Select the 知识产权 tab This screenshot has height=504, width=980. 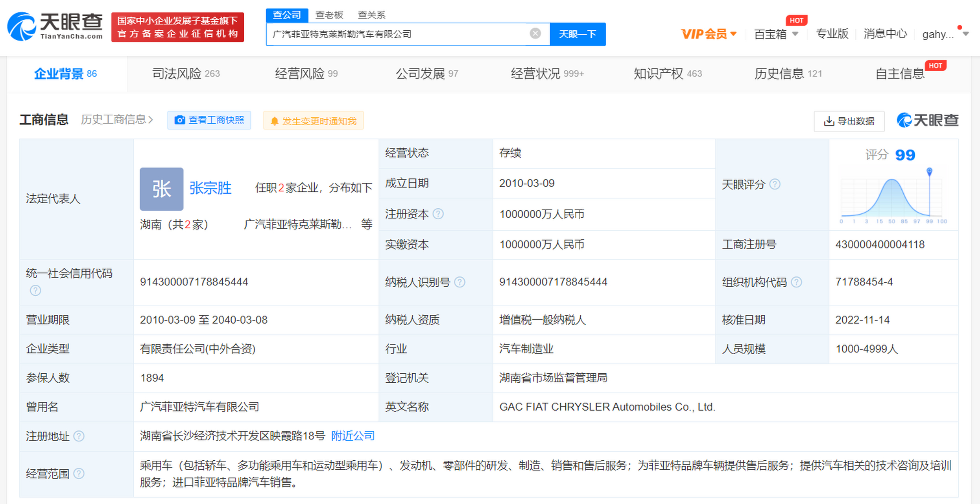click(668, 74)
